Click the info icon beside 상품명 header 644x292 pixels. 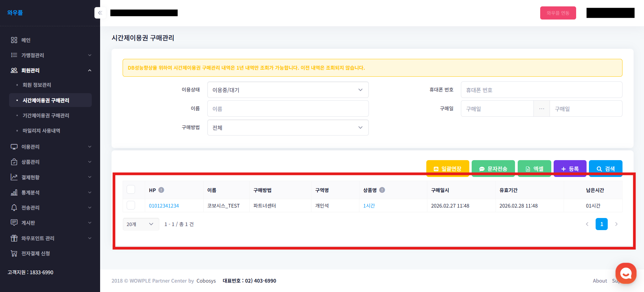pos(382,190)
